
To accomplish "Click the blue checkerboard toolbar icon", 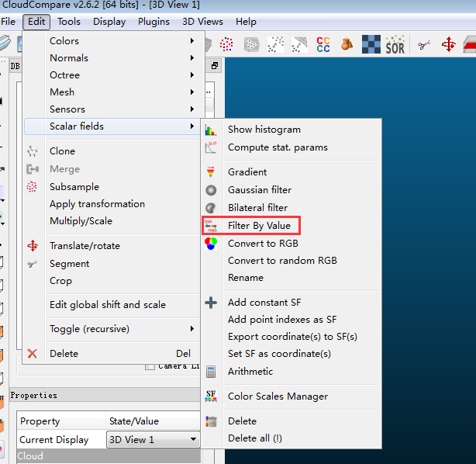I will point(371,44).
